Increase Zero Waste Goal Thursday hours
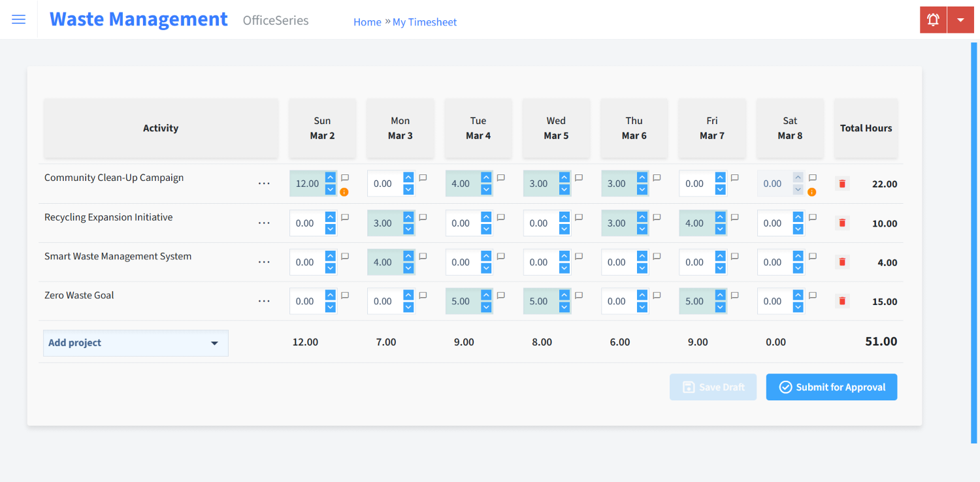The width and height of the screenshot is (980, 482). pyautogui.click(x=642, y=295)
